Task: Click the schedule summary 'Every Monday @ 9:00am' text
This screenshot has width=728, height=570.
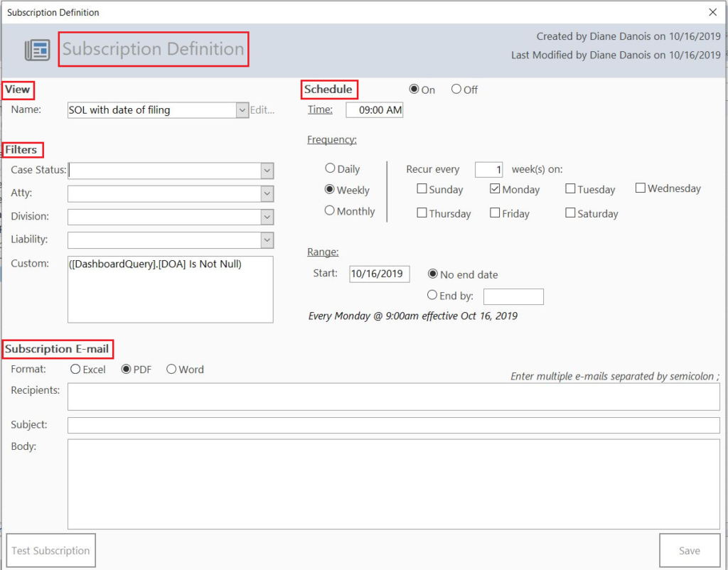Action: tap(413, 316)
